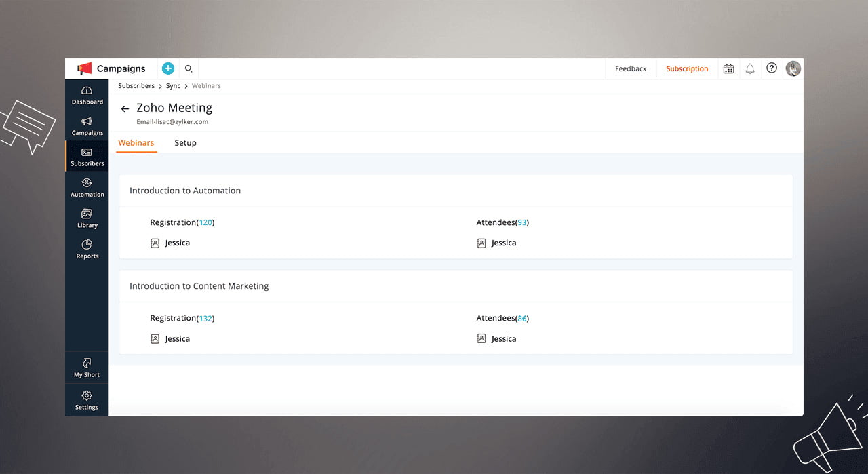Open Campaigns in the sidebar
This screenshot has width=868, height=474.
click(87, 127)
